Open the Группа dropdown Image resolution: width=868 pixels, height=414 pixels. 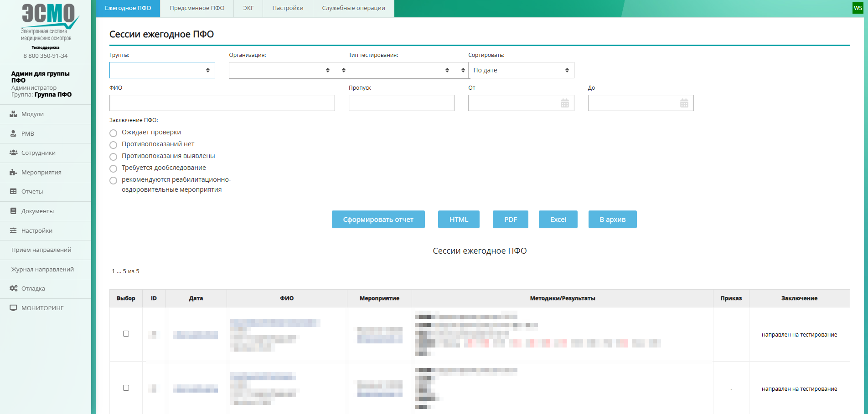click(162, 70)
